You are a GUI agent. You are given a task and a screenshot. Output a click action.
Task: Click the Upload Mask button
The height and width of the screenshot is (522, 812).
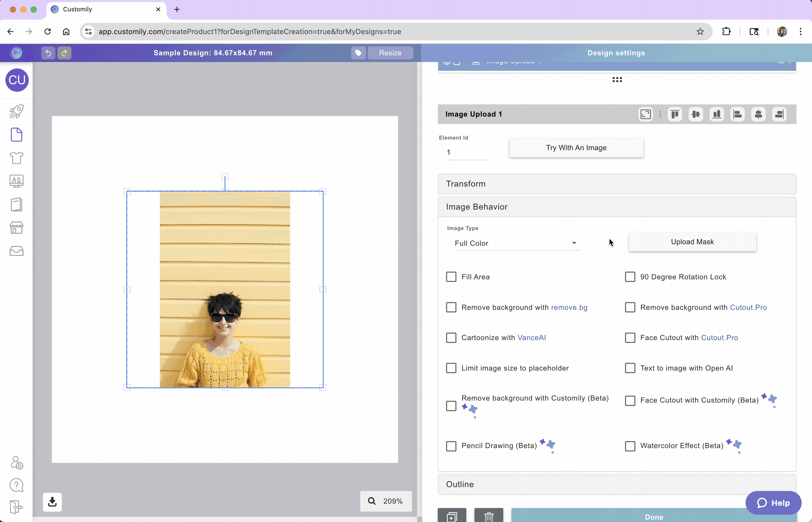coord(692,242)
